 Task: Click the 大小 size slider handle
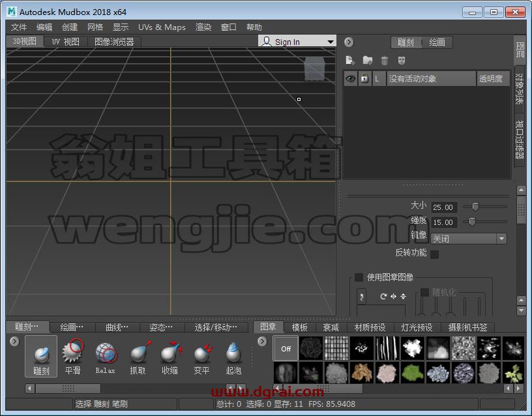tap(475, 206)
